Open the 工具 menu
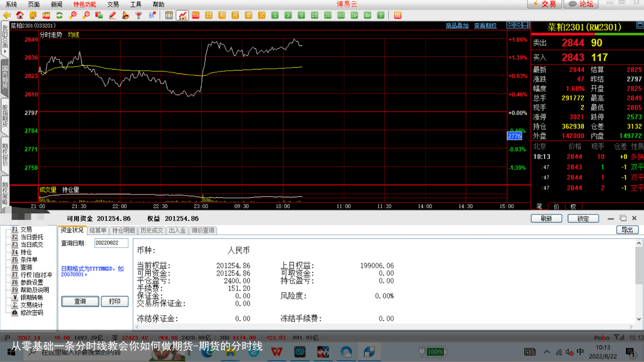Image resolution: width=644 pixels, height=362 pixels. [136, 4]
